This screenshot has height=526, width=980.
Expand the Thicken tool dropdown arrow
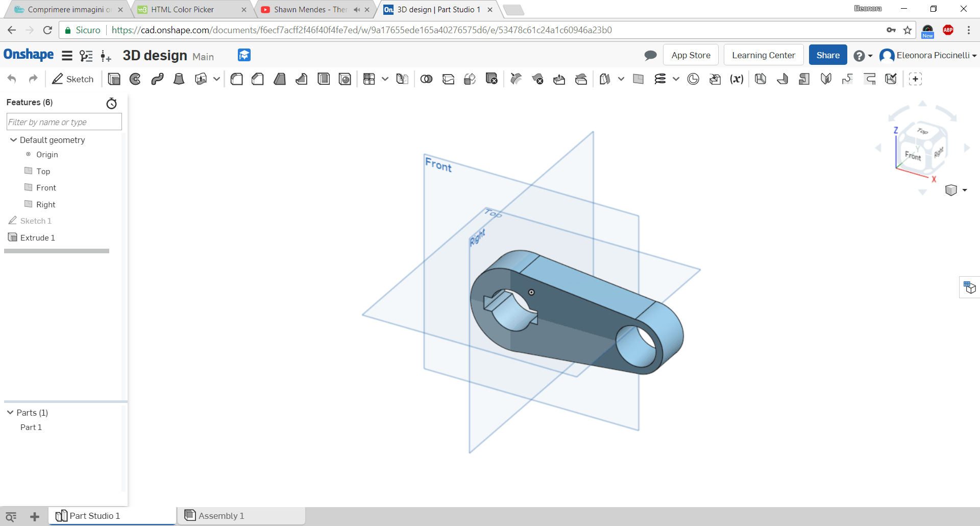coord(216,79)
